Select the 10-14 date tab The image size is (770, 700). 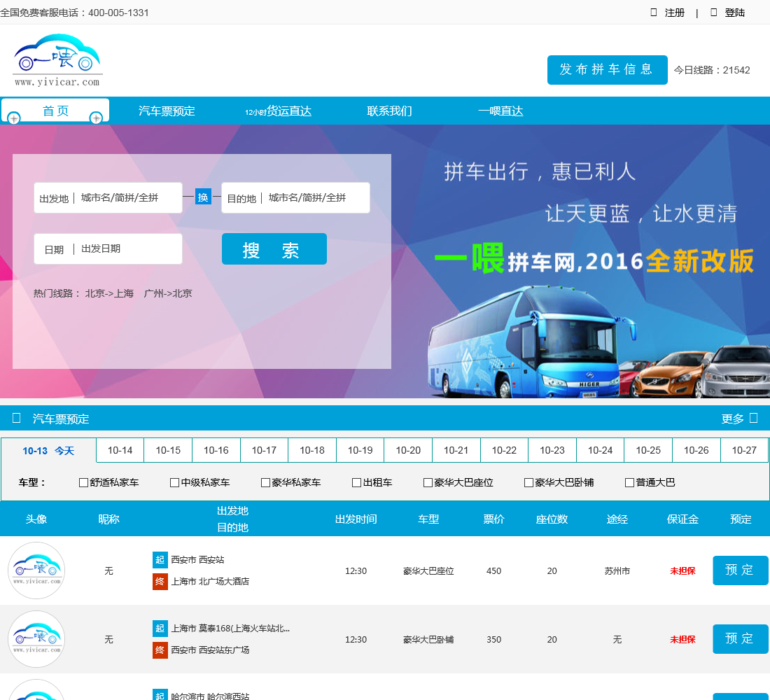120,450
